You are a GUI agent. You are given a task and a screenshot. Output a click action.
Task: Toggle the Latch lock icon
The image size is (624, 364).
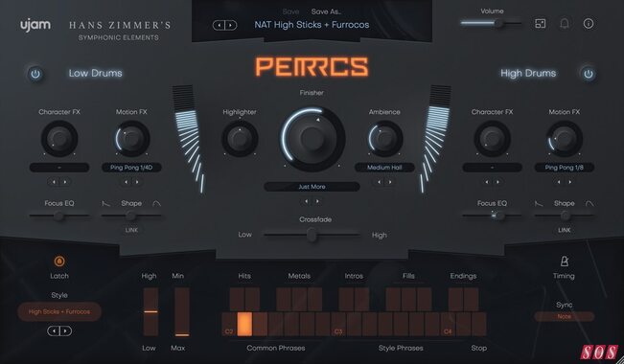(x=59, y=262)
